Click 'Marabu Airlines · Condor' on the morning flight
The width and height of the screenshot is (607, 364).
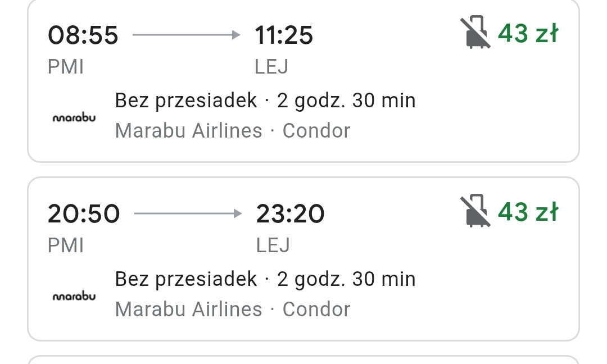[233, 131]
